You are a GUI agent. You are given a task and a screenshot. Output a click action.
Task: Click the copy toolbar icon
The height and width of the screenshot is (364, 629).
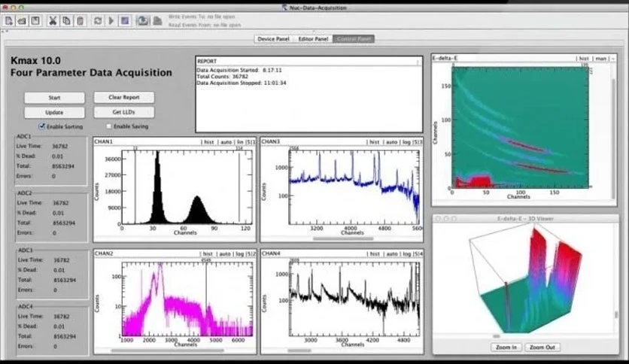pos(66,21)
